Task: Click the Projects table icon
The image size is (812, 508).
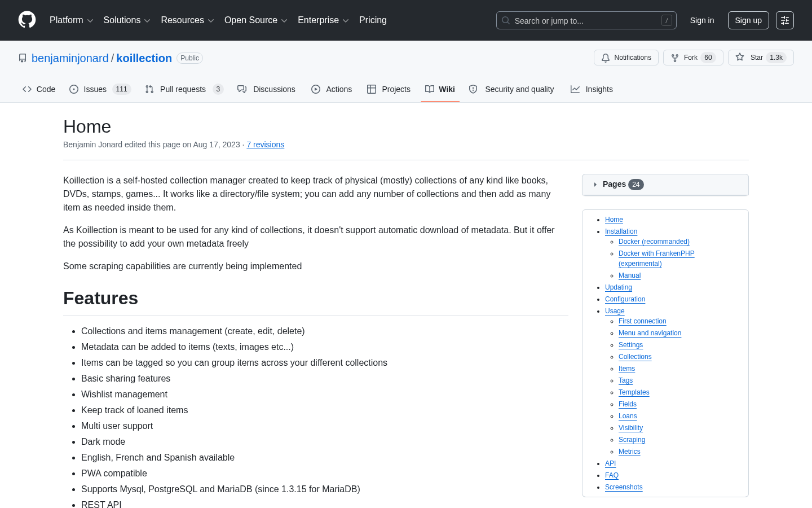Action: pyautogui.click(x=372, y=89)
